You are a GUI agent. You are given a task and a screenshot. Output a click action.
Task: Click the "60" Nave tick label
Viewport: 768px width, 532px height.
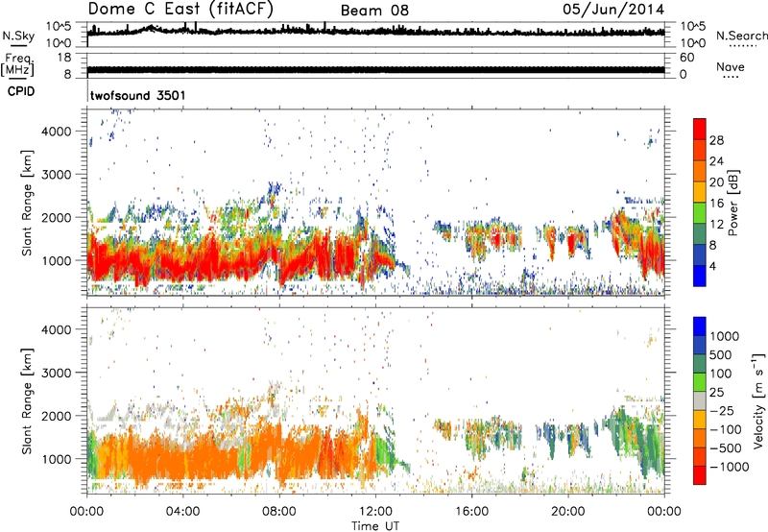(686, 58)
